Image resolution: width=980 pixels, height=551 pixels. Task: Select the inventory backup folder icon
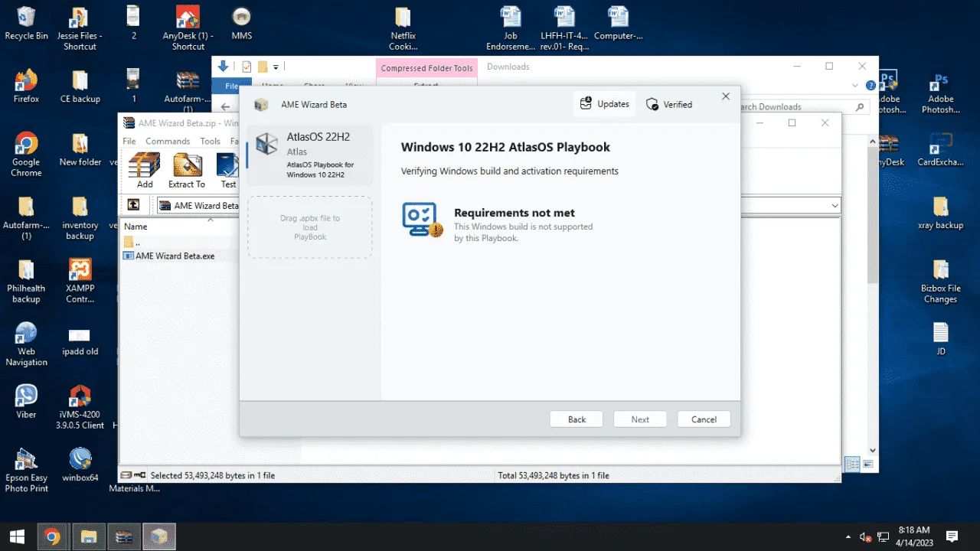(x=80, y=218)
